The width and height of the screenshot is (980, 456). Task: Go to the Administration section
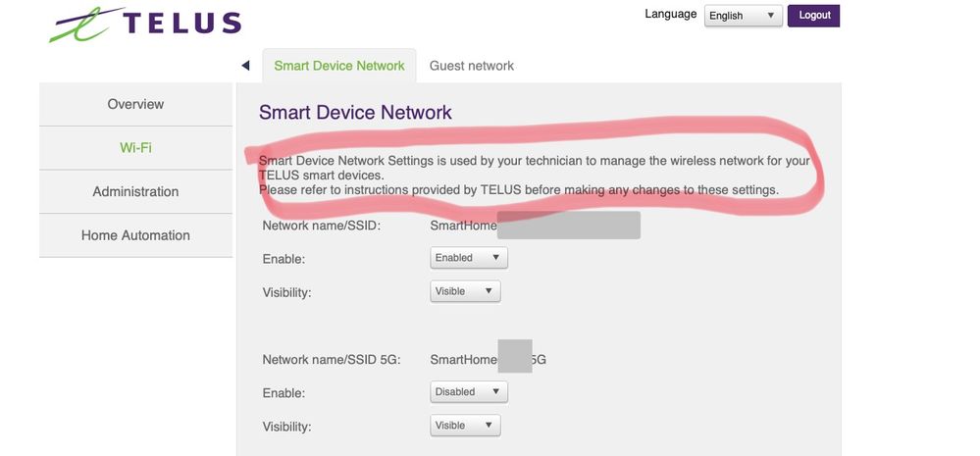click(x=135, y=192)
